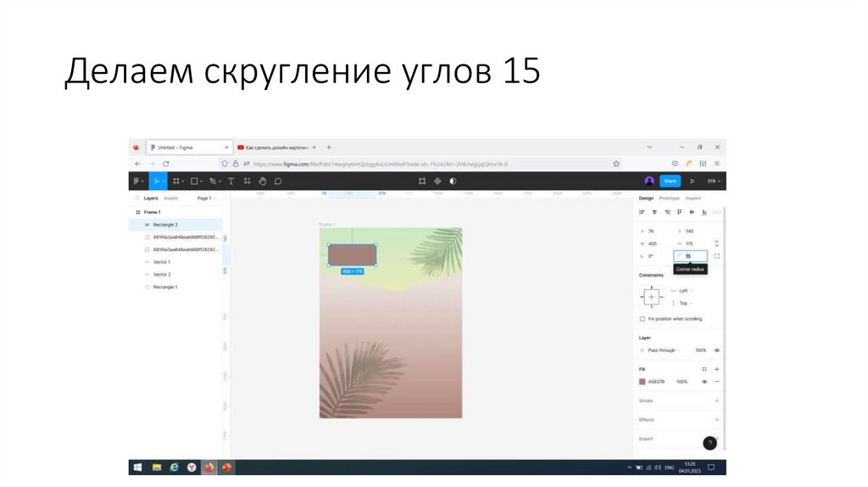Click the width field showing 400
Screen dimensions: 868x487
click(x=654, y=243)
